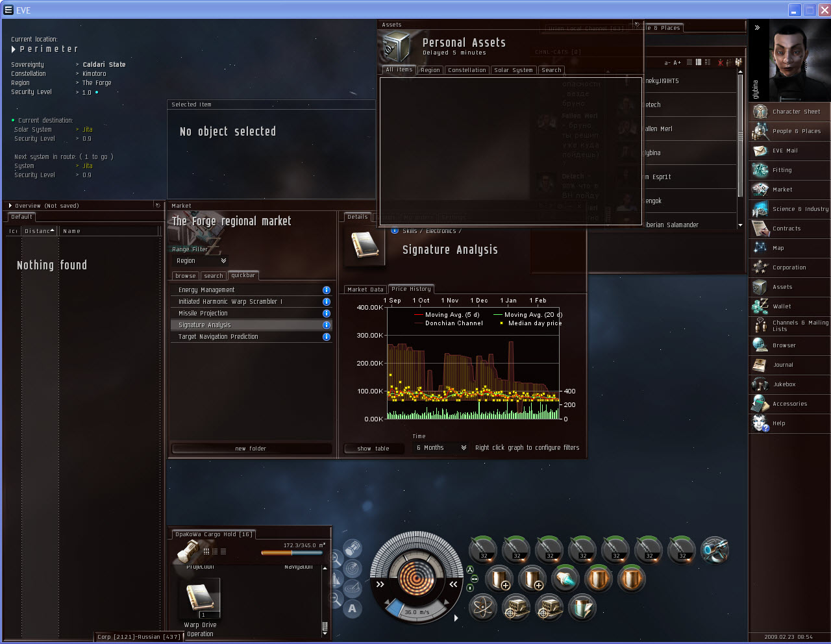Select the Market Data tab
831x644 pixels.
[366, 290]
